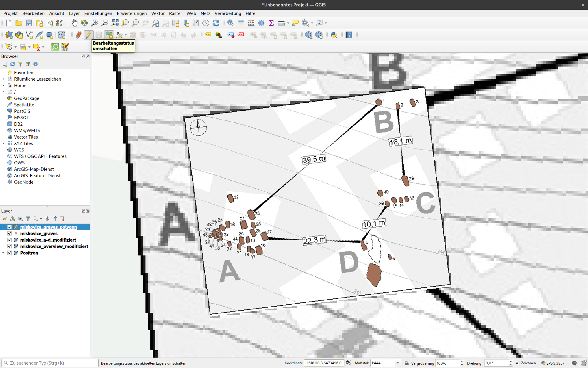
Task: Zoom to full extent
Action: [x=115, y=23]
